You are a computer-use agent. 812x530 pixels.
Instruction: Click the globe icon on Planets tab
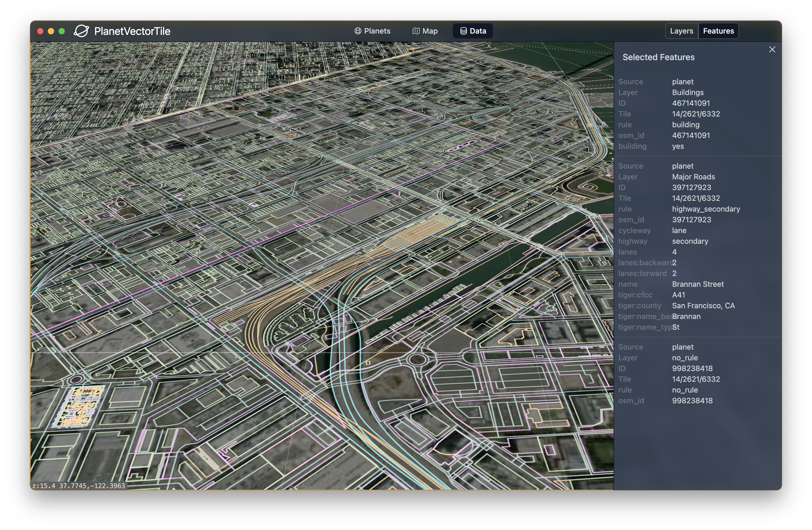[357, 31]
